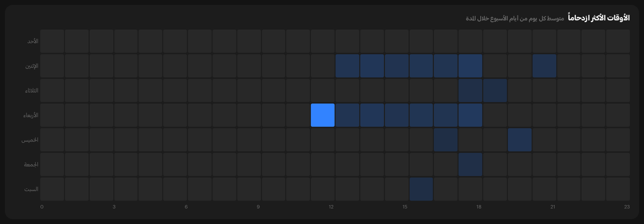644x224 pixels.
Task: Click the الخميس highlighted cell at hour 16
Action: [446, 140]
